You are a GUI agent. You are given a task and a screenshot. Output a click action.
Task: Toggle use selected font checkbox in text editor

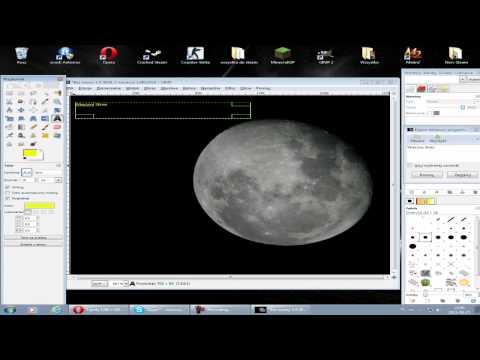click(410, 165)
